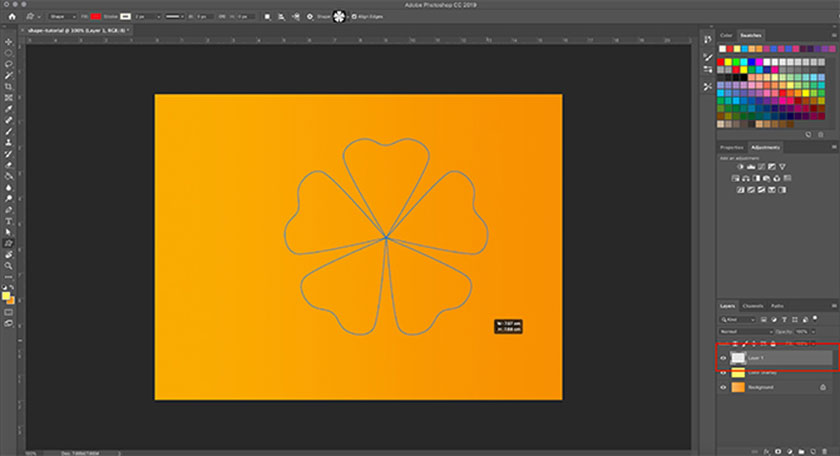Hide the Background layer

pyautogui.click(x=723, y=387)
